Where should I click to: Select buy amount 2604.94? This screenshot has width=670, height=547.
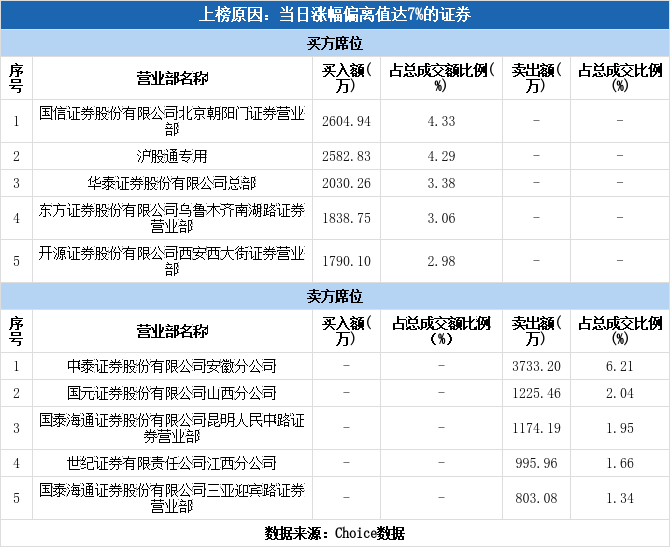(x=347, y=121)
